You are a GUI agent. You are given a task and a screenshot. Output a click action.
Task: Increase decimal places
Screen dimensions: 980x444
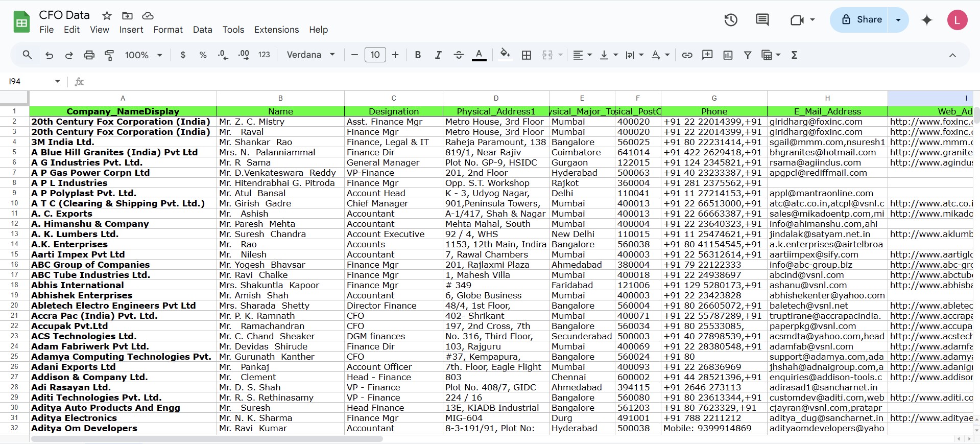click(244, 55)
